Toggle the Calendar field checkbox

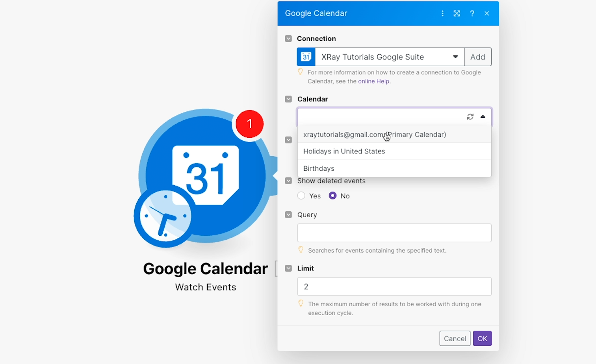point(288,99)
